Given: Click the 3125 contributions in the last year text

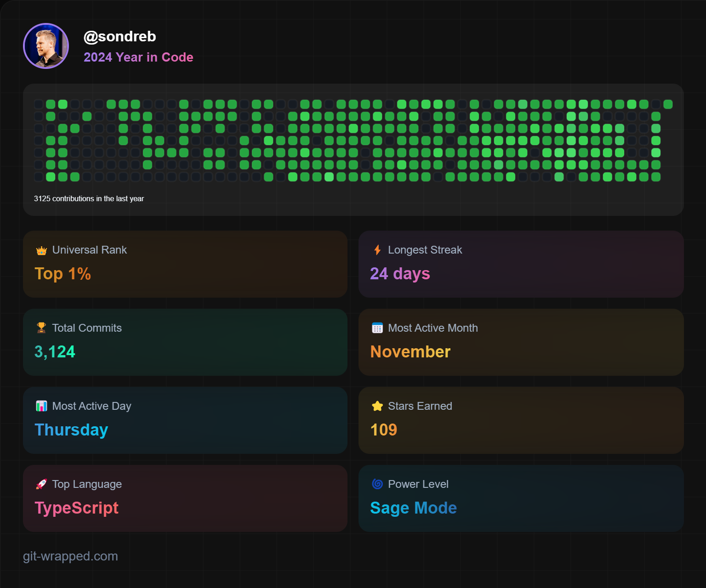Looking at the screenshot, I should click(89, 198).
